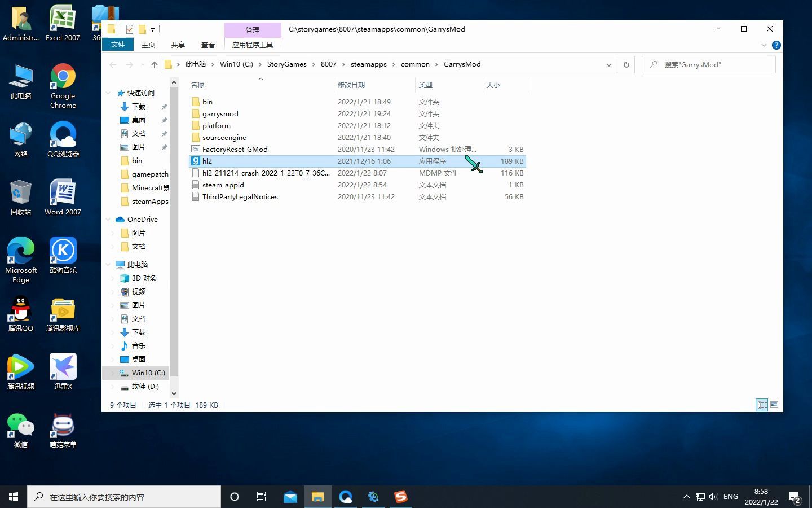Click the ENG input language indicator
The image size is (812, 508).
[x=731, y=497]
